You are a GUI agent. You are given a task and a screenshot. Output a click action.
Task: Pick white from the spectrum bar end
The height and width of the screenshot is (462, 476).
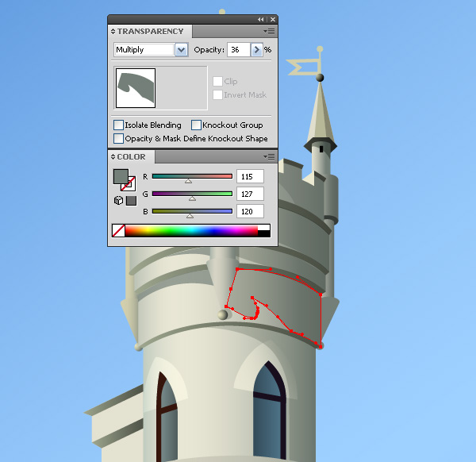[264, 228]
